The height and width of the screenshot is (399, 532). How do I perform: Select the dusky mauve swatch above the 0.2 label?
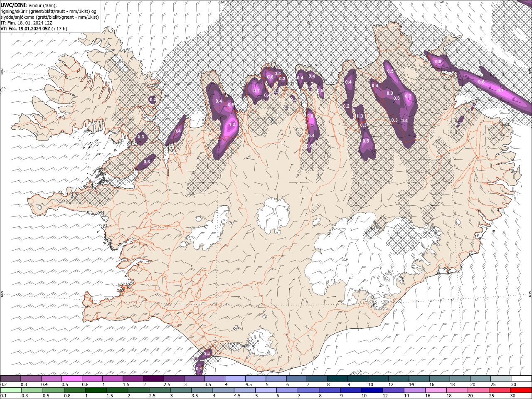[x=10, y=379]
